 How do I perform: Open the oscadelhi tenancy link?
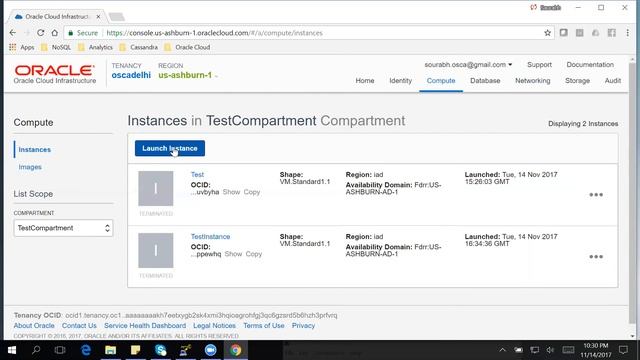pyautogui.click(x=131, y=75)
